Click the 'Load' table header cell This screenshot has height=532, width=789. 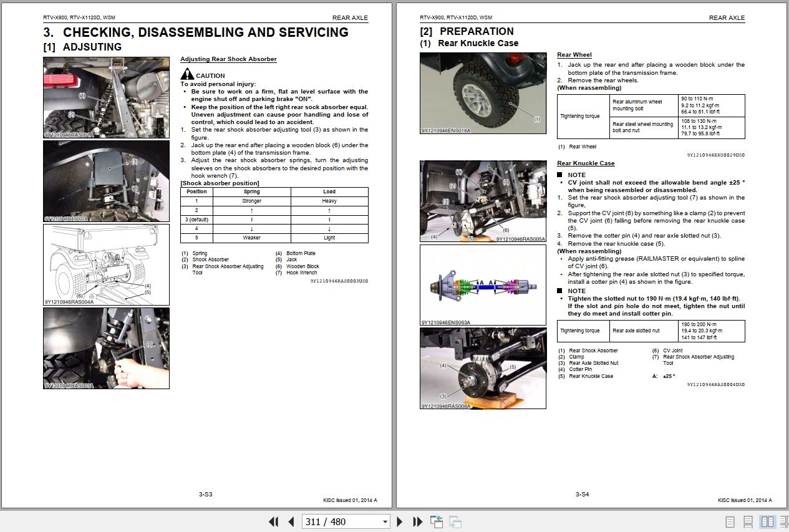click(329, 191)
